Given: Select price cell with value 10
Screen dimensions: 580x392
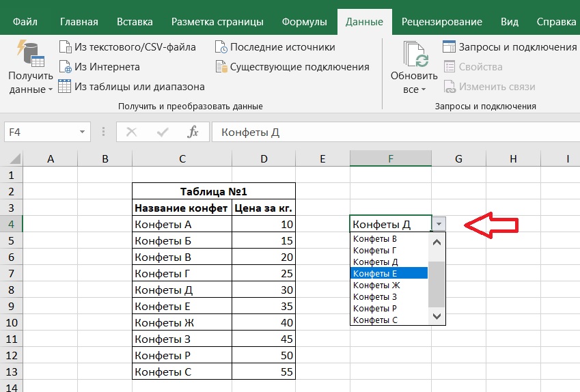Looking at the screenshot, I should pos(264,224).
